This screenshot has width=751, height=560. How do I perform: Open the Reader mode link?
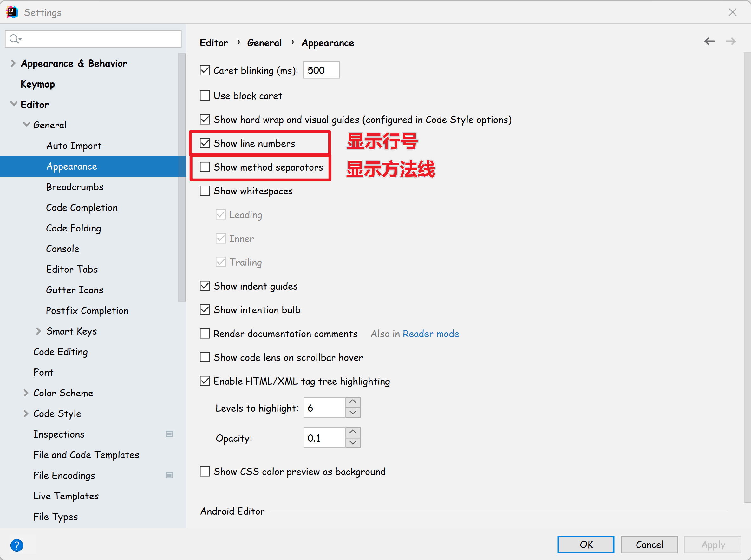[431, 334]
